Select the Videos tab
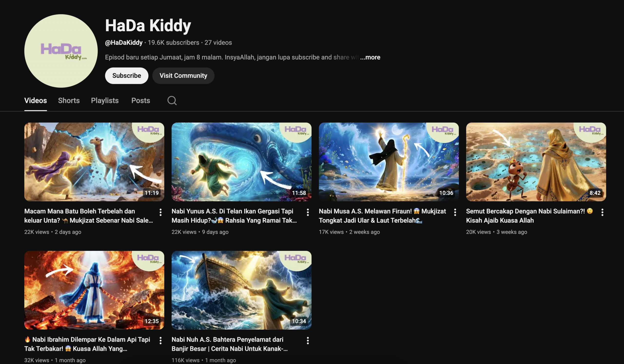624x364 pixels. pyautogui.click(x=35, y=100)
